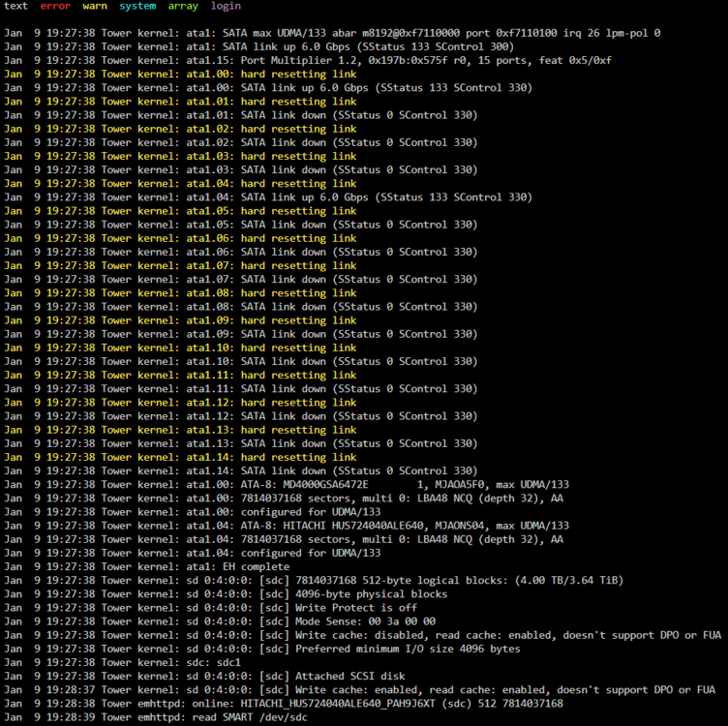Click 'ata1.02: SATA link down' line
The image size is (728, 726).
(x=240, y=142)
